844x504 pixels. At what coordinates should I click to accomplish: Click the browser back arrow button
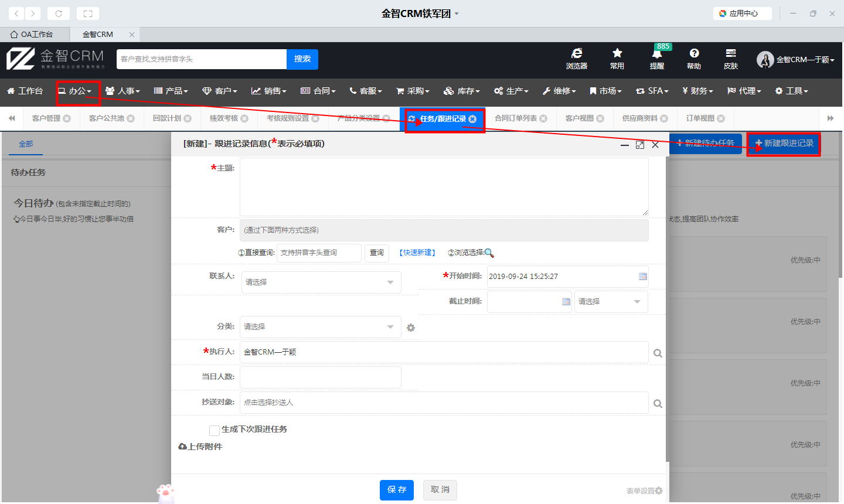pyautogui.click(x=16, y=13)
